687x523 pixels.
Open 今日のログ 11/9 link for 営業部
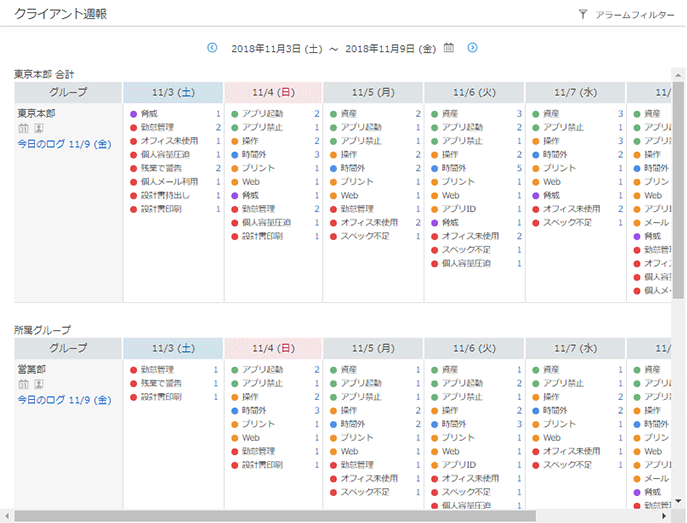tap(64, 400)
